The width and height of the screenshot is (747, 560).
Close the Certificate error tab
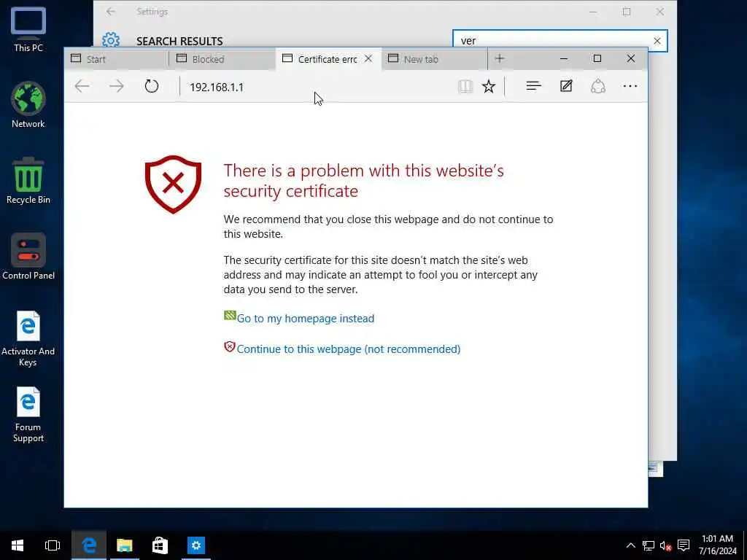tap(368, 58)
